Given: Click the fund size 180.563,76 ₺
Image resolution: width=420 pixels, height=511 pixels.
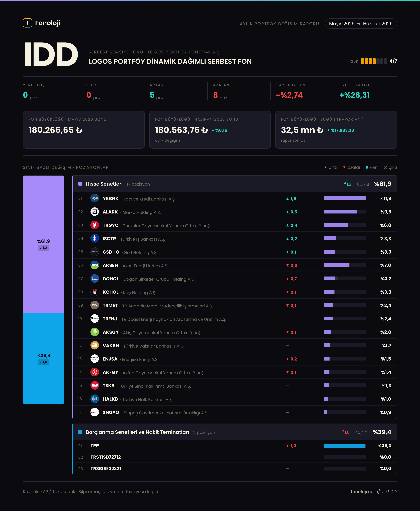Looking at the screenshot, I should [181, 130].
